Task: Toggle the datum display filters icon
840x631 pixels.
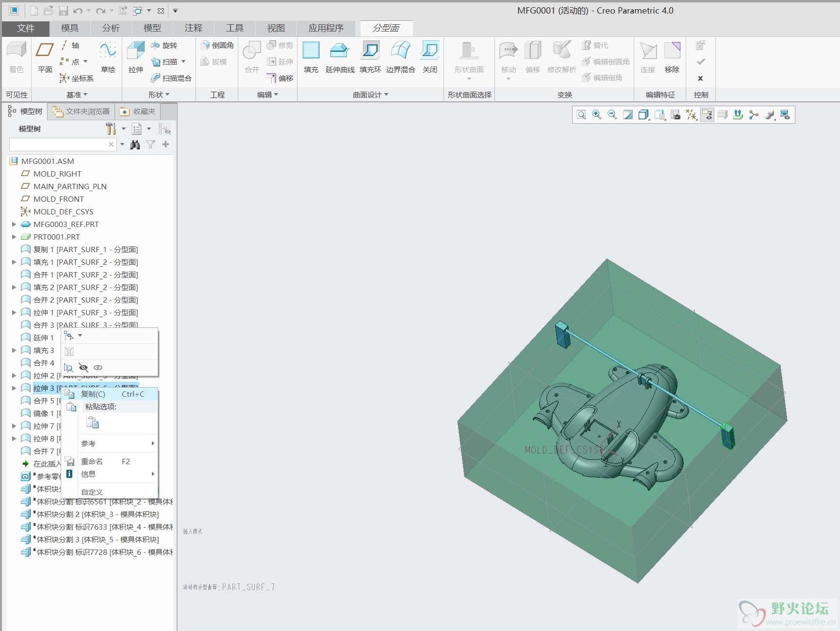Action: point(692,115)
